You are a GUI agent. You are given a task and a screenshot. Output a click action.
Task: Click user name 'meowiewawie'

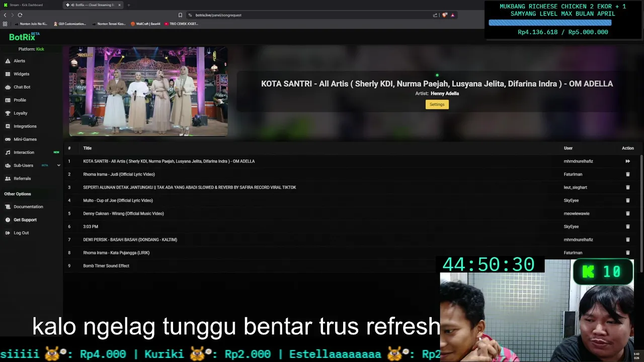tap(577, 214)
